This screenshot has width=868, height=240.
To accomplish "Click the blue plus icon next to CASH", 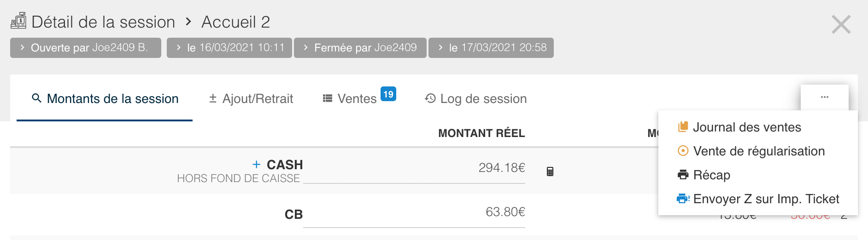I will point(257,165).
